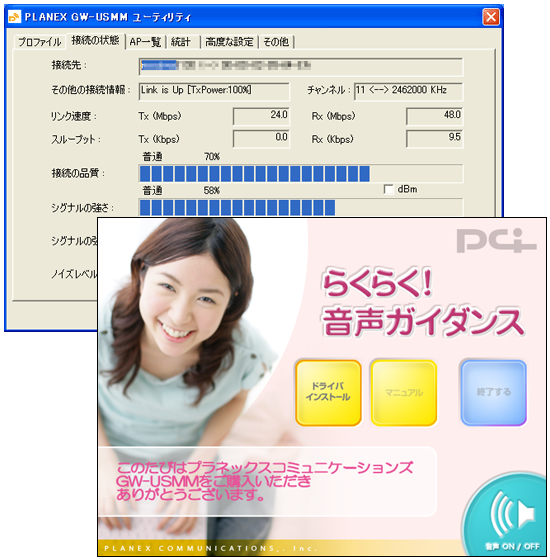Open the 統計 tab
This screenshot has height=560, width=550.
pos(181,42)
